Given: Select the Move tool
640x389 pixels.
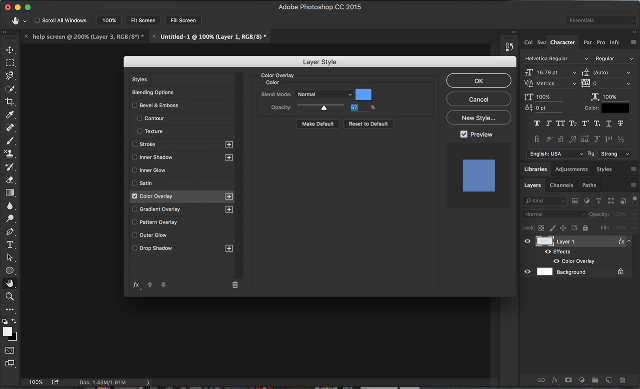Looking at the screenshot, I should point(10,50).
